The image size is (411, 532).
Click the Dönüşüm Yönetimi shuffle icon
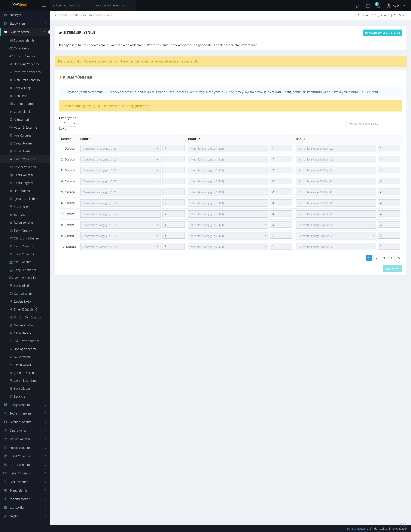[11, 238]
